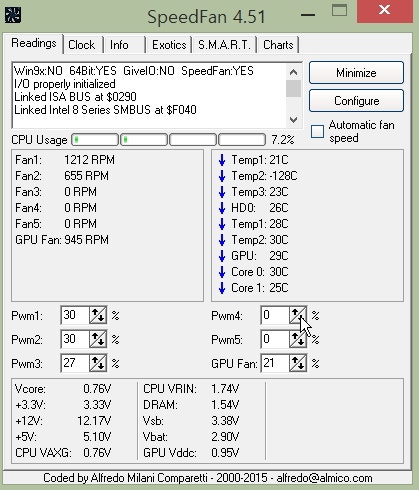Screen dimensions: 419x490
Task: Click the arrow icon beside Core 1: 25C
Action: pyautogui.click(x=222, y=288)
